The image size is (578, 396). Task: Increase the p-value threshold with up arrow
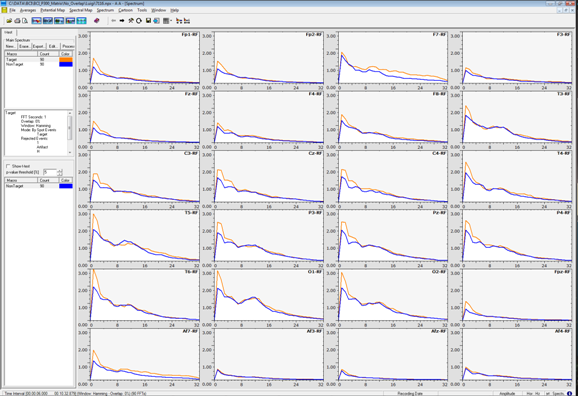point(60,170)
